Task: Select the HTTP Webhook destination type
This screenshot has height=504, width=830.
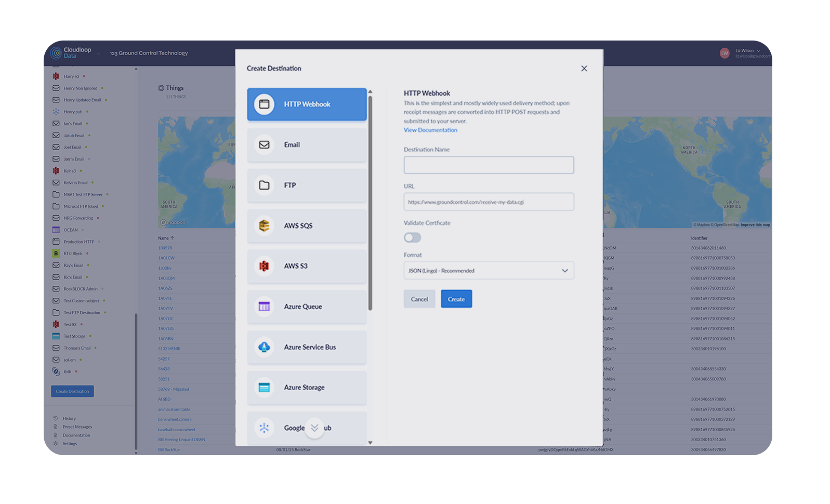Action: 307,104
